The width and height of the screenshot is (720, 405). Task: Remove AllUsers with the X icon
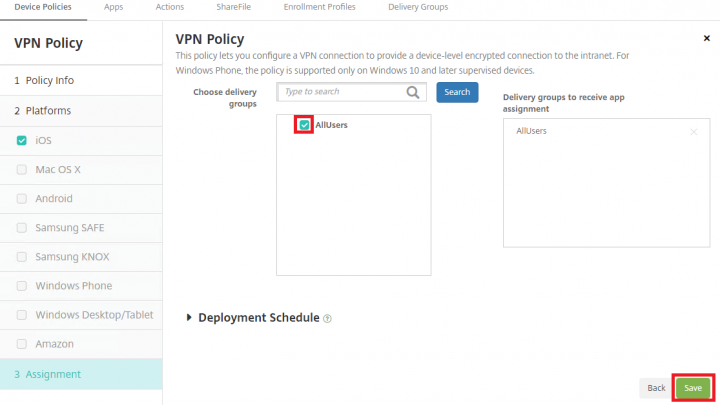[693, 132]
